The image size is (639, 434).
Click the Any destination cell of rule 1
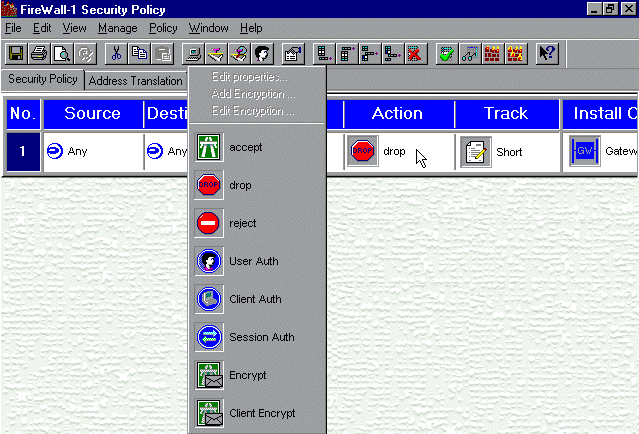coord(166,152)
